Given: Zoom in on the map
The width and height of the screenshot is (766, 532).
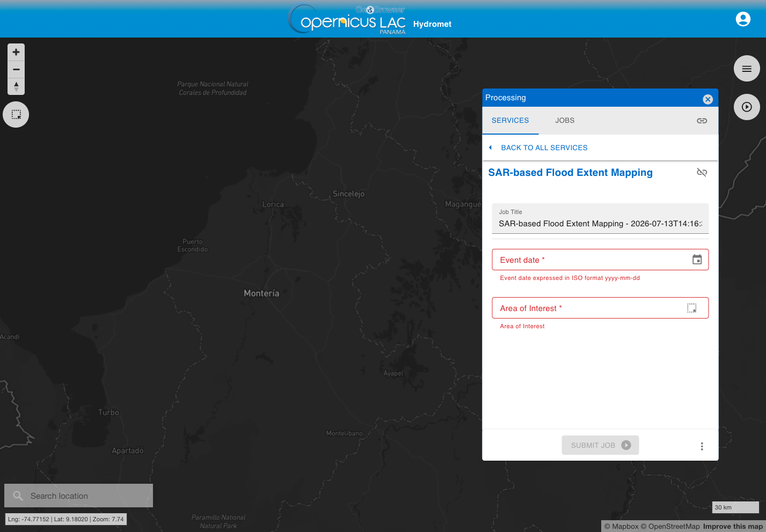Looking at the screenshot, I should coord(16,52).
